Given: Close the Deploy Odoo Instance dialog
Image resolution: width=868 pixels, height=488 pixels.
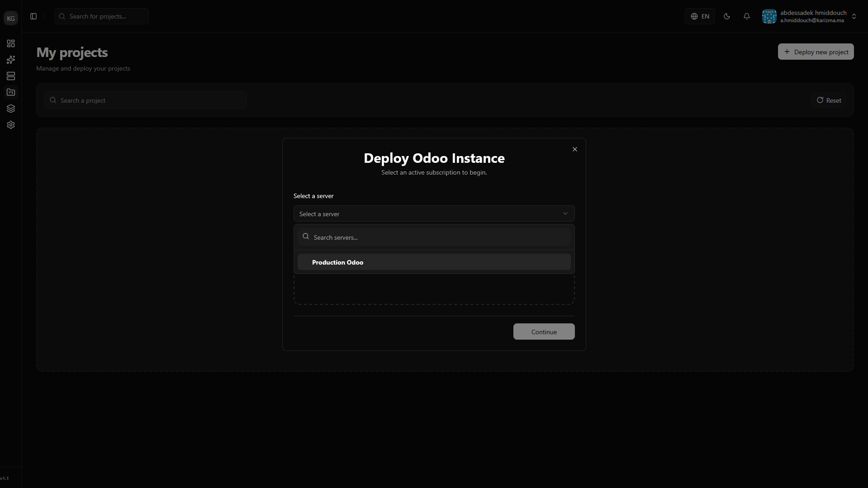Looking at the screenshot, I should coord(575,149).
